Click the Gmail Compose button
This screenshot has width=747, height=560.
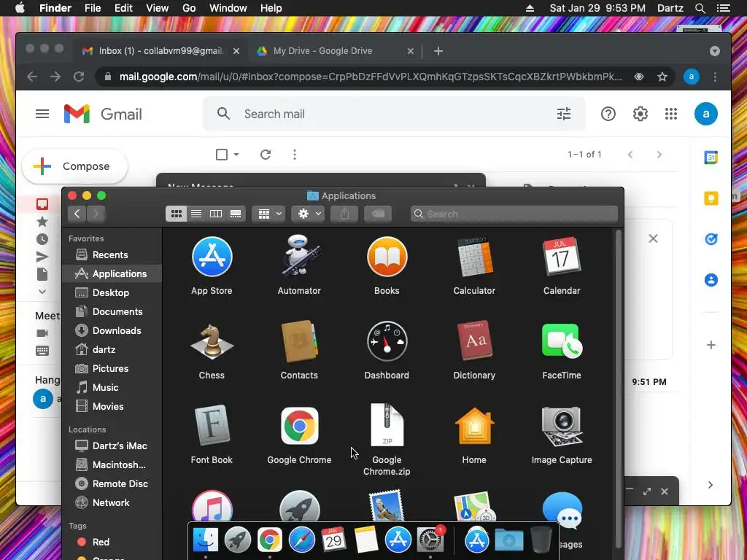click(x=75, y=166)
